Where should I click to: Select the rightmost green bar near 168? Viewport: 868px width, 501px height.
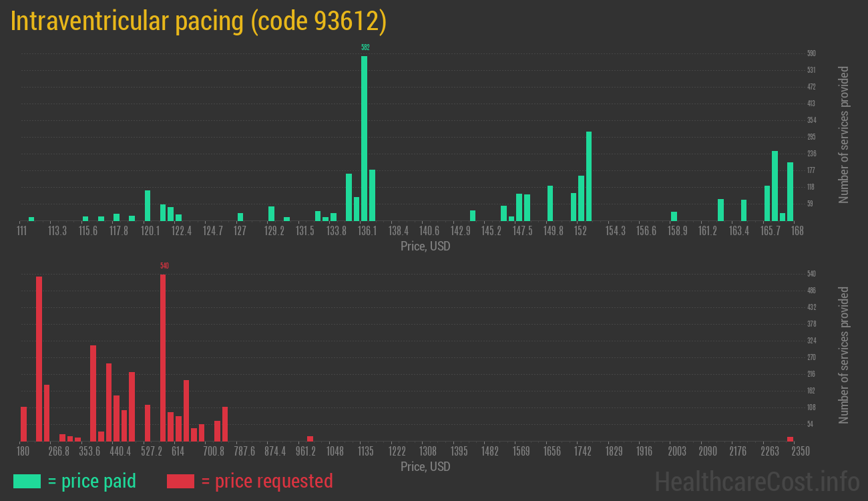[790, 191]
